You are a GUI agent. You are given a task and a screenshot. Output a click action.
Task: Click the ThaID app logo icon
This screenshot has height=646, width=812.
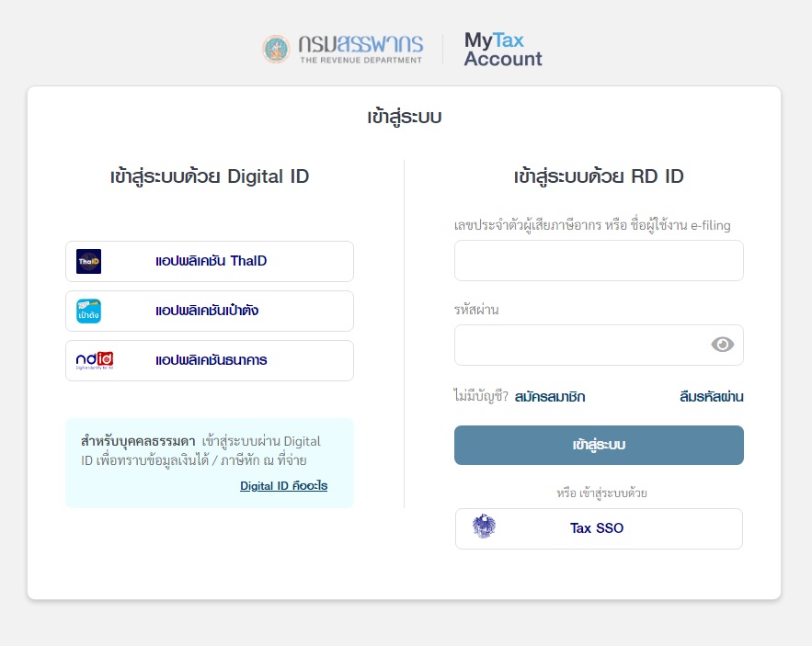point(89,262)
